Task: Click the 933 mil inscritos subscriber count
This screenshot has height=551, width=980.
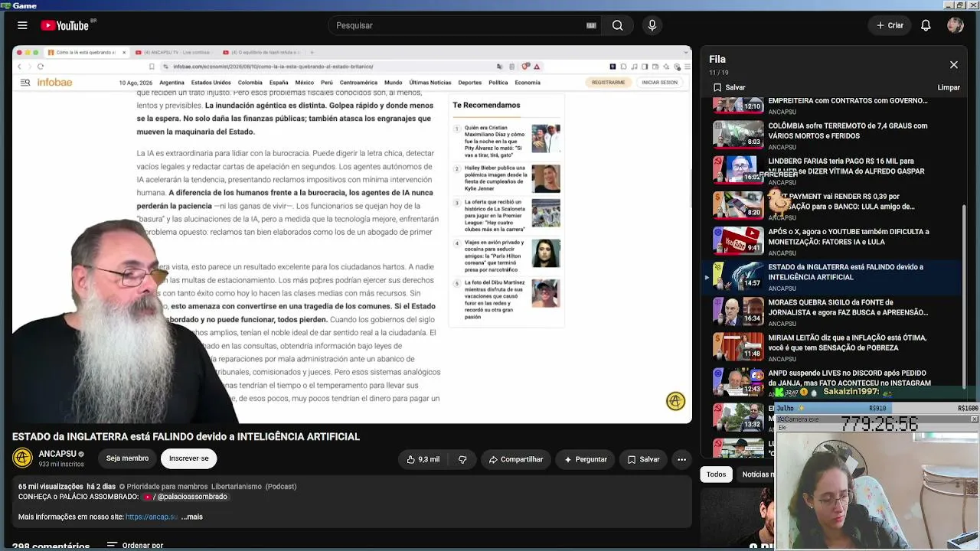Action: (x=61, y=465)
